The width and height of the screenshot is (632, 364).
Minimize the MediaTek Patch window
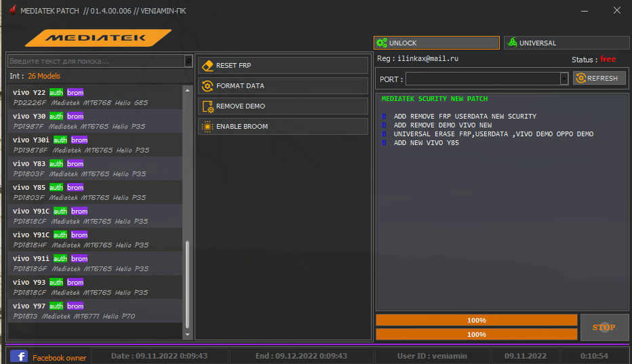[585, 11]
